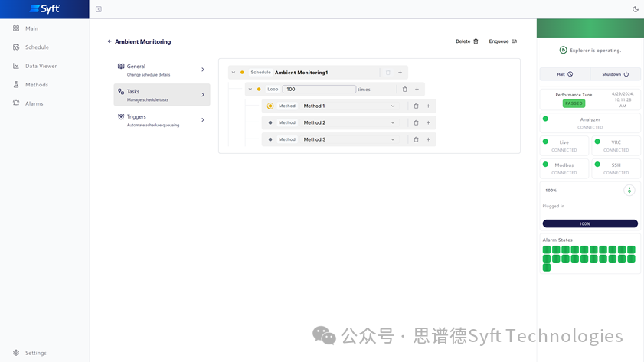Click the battery plug icon next to 100%
The width and height of the screenshot is (644, 362).
[x=629, y=191]
